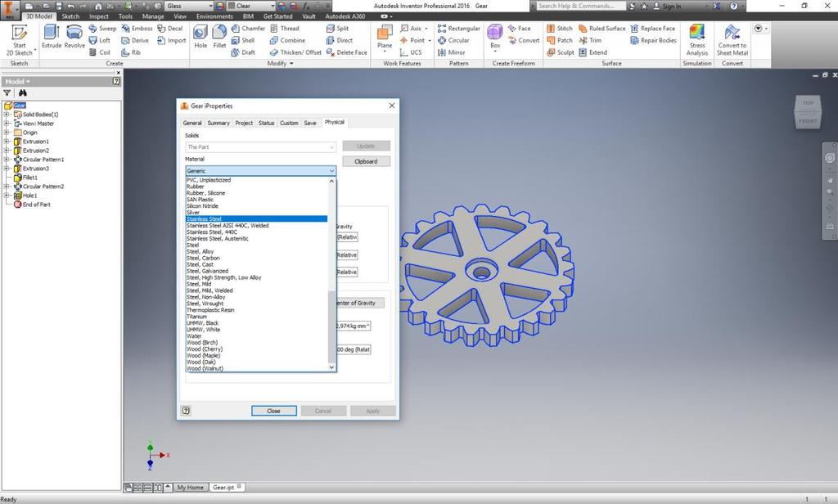Select Hole1 in the model browser
This screenshot has height=504, width=838.
[x=30, y=196]
